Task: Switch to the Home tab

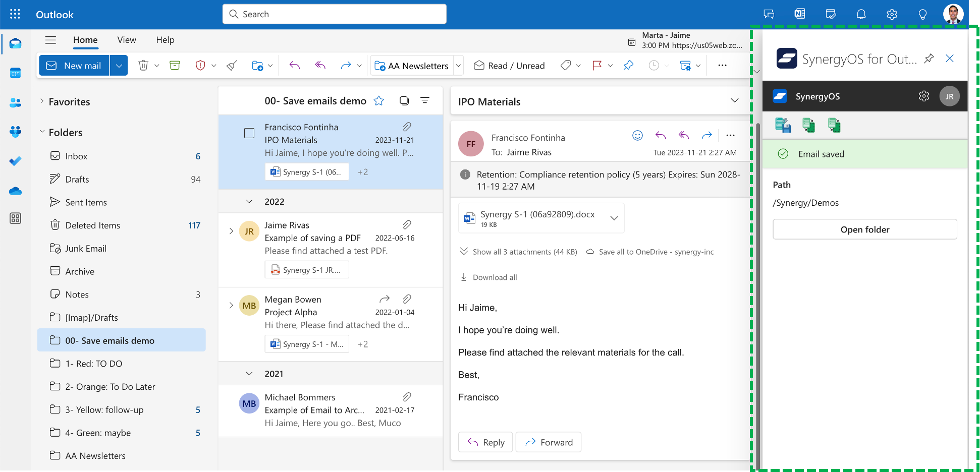Action: coord(85,40)
